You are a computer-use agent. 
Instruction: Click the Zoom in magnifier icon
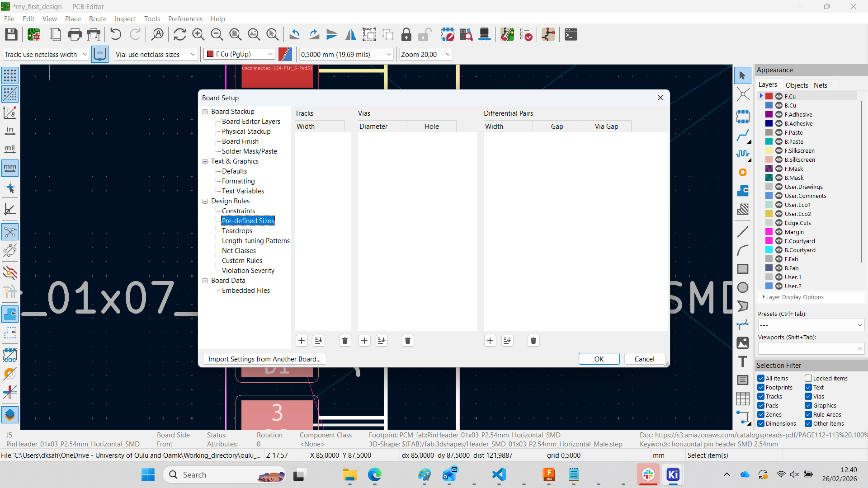198,34
